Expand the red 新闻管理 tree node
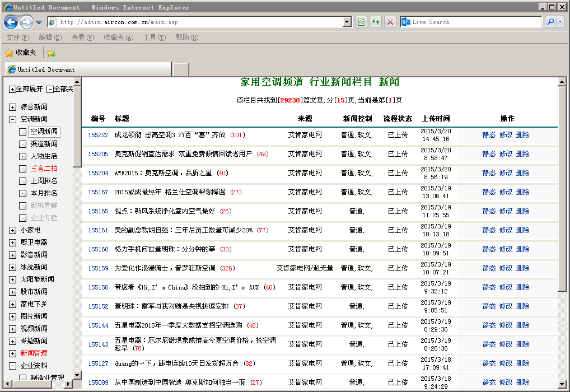The image size is (570, 392). (x=13, y=354)
